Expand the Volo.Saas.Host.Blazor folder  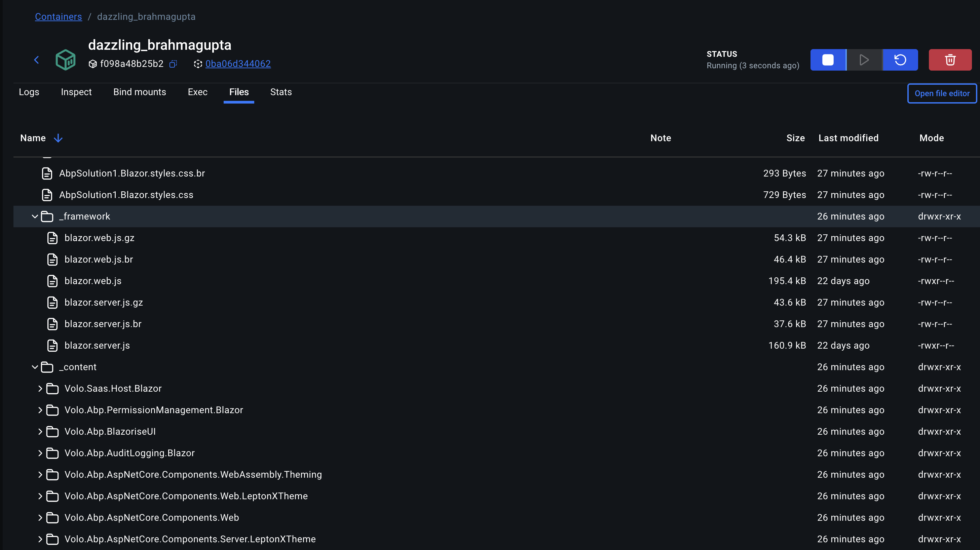click(x=40, y=389)
